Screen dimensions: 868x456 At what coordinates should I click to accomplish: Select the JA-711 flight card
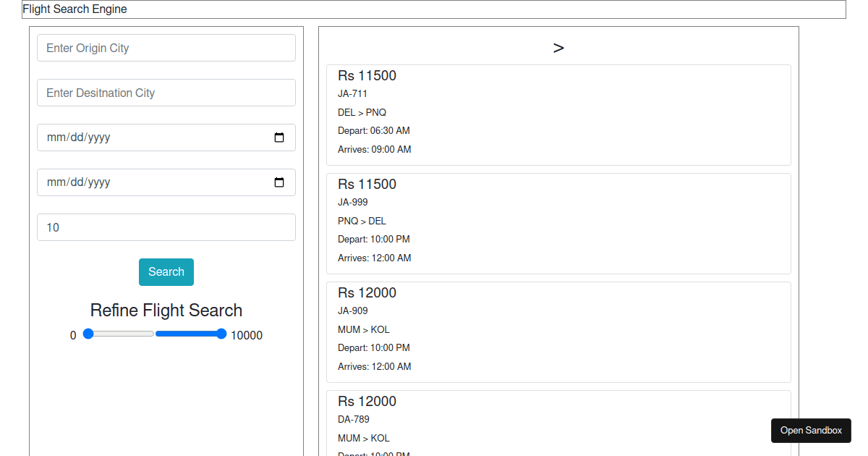pos(558,114)
